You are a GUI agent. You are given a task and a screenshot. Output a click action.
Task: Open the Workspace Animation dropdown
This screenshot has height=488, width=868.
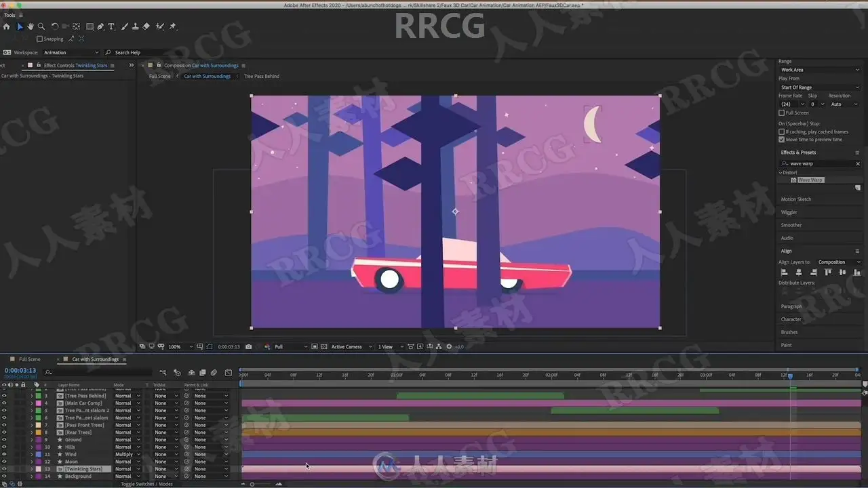[71, 52]
